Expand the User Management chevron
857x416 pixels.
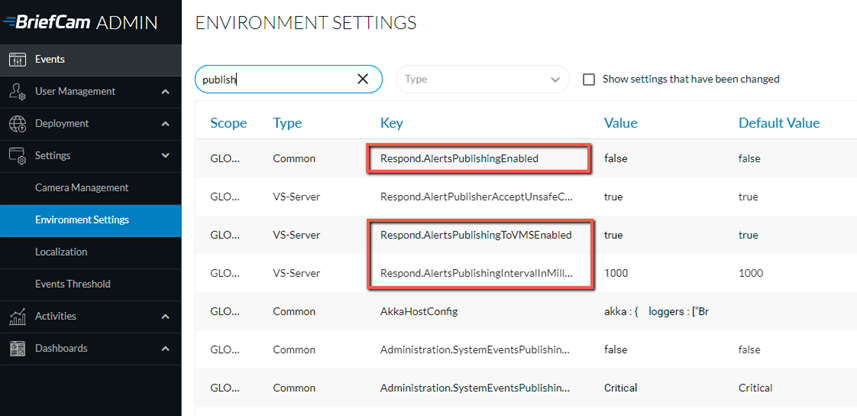point(166,92)
